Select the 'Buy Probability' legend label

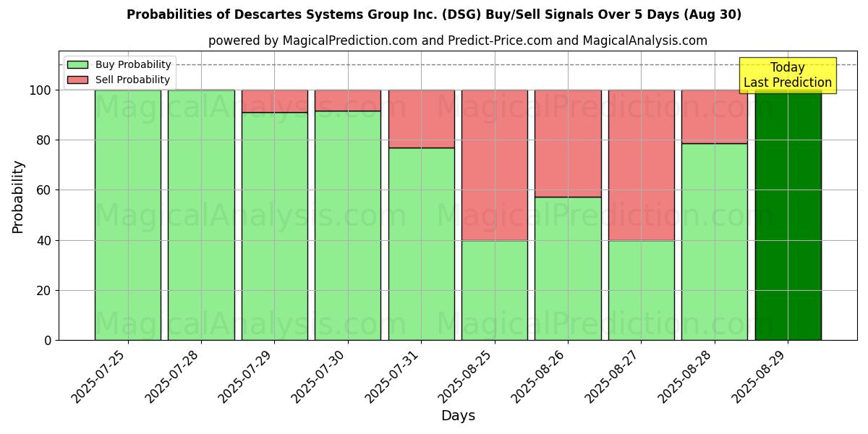pyautogui.click(x=133, y=65)
